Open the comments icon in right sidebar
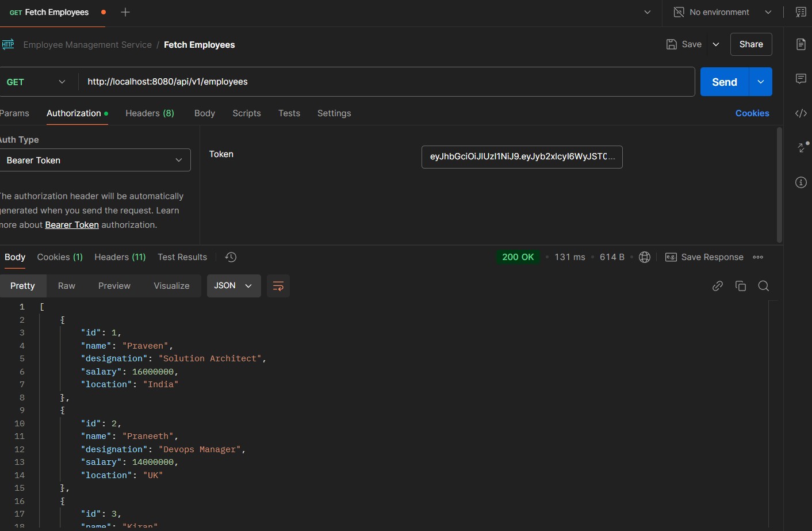Image resolution: width=812 pixels, height=531 pixels. click(x=800, y=79)
